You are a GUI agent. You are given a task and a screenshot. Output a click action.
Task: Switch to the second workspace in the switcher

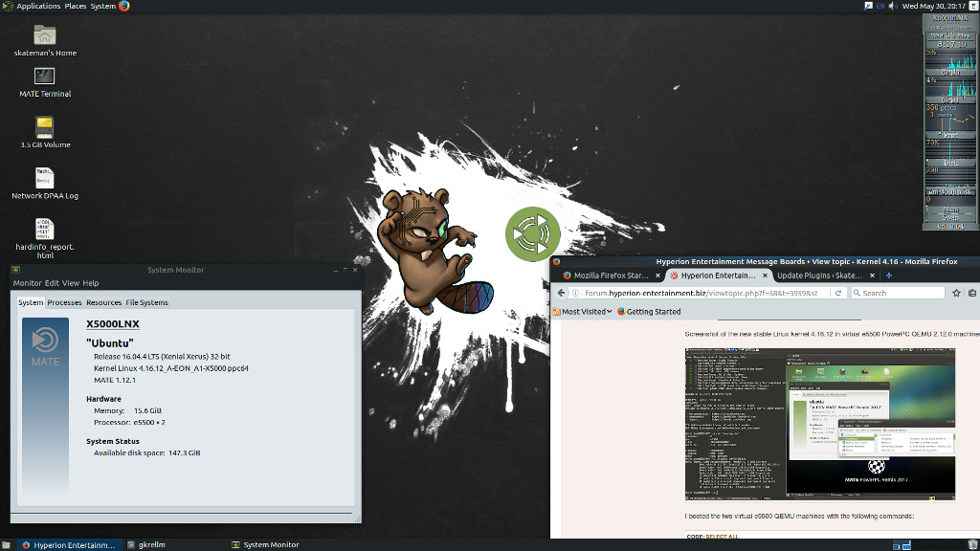907,544
